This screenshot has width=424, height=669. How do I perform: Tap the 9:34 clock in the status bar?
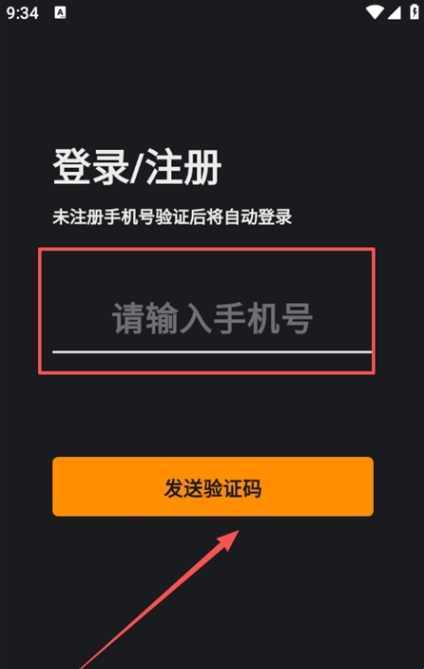click(22, 13)
